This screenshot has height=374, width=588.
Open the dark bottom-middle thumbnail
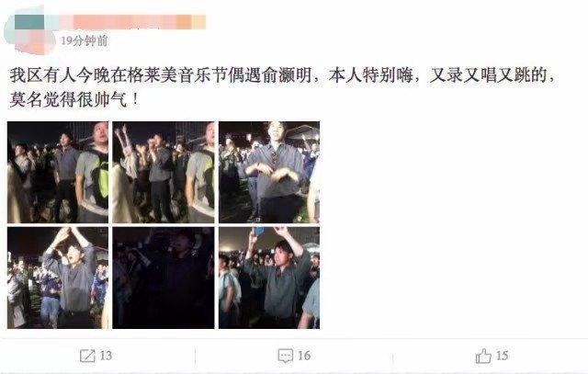pos(164,278)
